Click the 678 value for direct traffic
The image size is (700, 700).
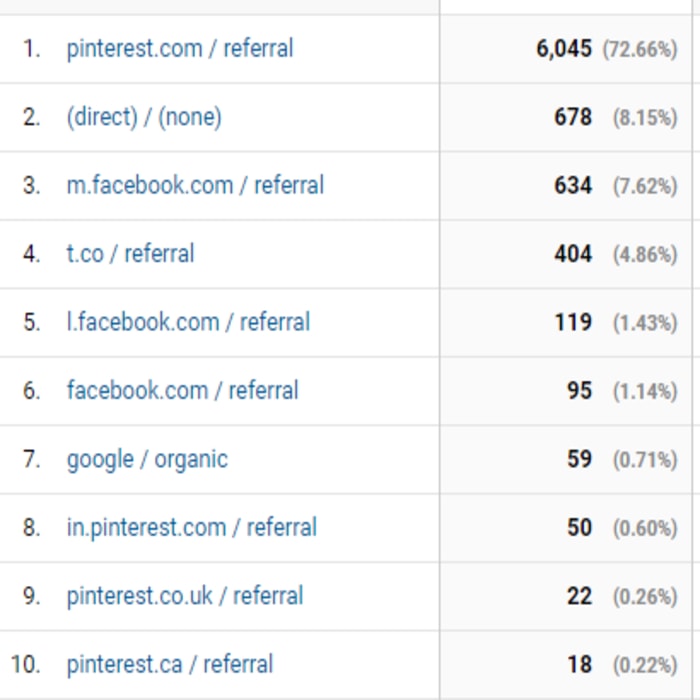point(573,117)
